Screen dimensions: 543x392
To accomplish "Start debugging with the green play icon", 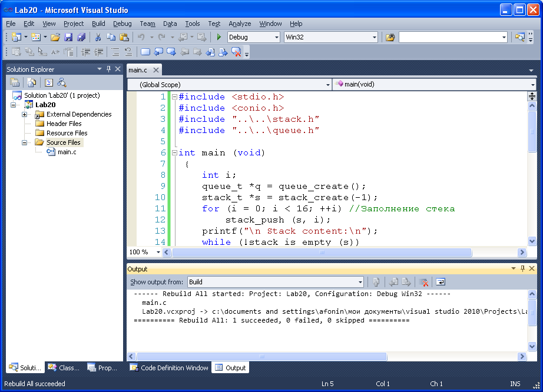I will 218,37.
